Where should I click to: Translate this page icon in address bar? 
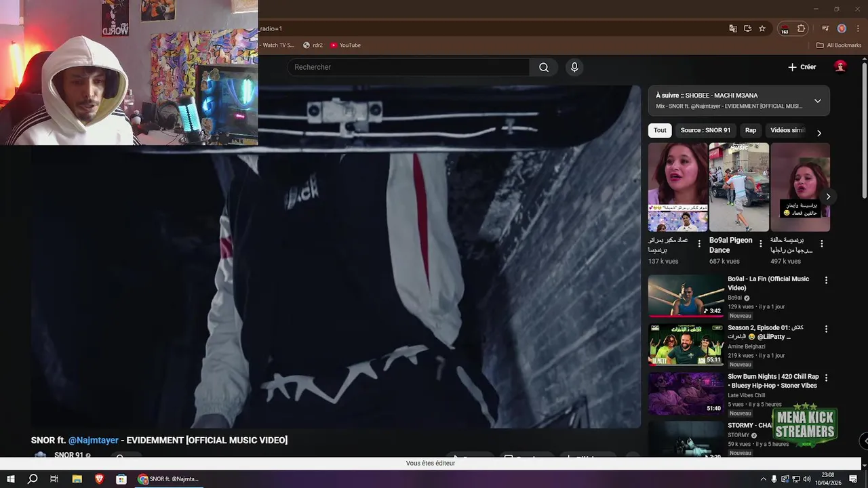tap(733, 28)
